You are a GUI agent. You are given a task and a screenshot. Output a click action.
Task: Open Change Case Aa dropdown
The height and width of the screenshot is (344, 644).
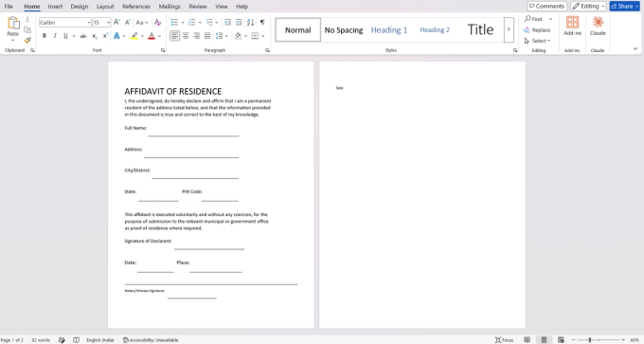[142, 22]
